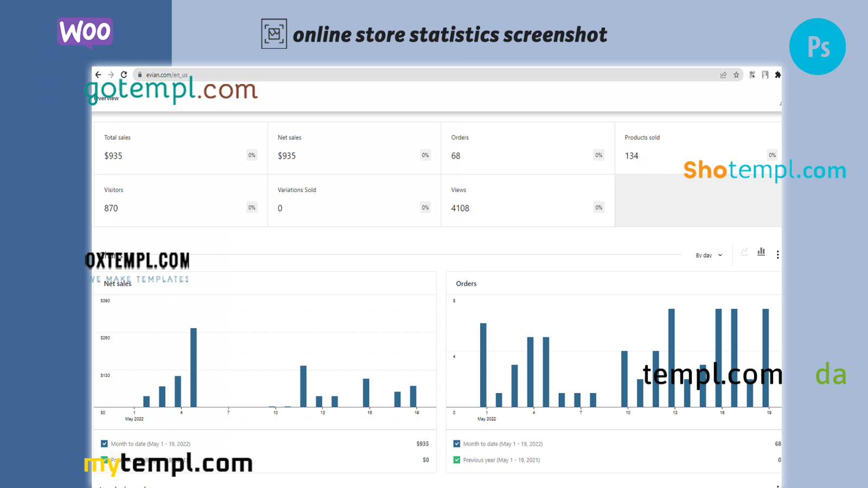This screenshot has width=868, height=488.
Task: Open the Total sales stat card
Action: [181, 148]
